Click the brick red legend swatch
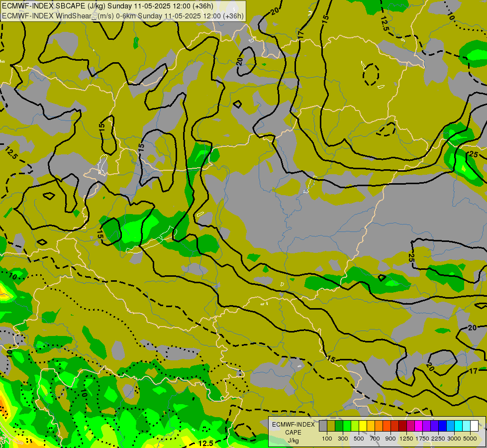Viewport: 487px width, 448px height. pyautogui.click(x=395, y=426)
